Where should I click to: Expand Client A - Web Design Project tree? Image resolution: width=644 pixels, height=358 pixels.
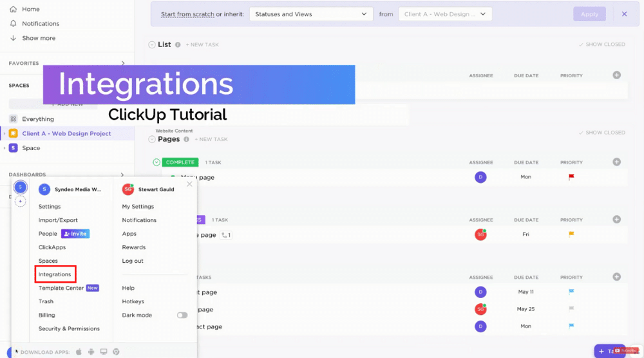pyautogui.click(x=5, y=133)
